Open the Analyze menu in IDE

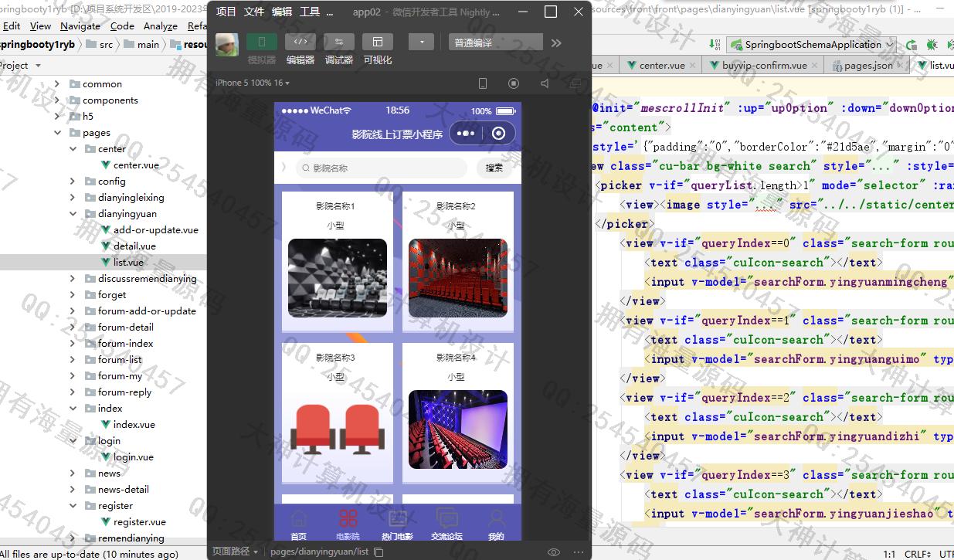[x=160, y=26]
